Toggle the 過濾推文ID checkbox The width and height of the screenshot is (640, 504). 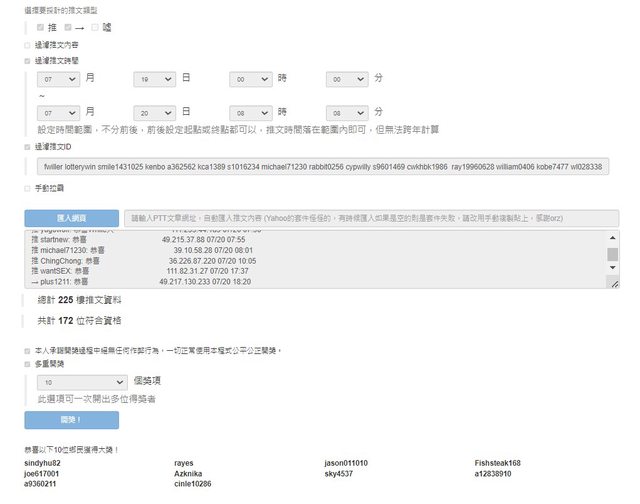pyautogui.click(x=28, y=146)
